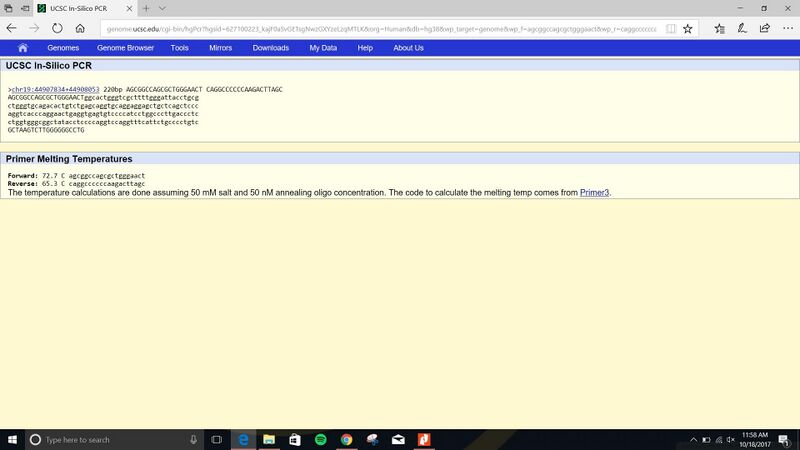Follow the Primer3 link
The image size is (800, 450).
pos(594,192)
